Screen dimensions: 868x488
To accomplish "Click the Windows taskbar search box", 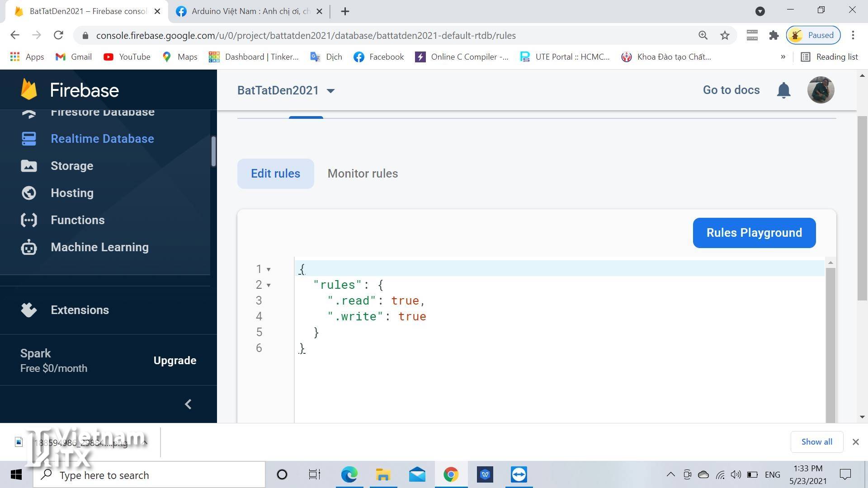I will point(149,475).
